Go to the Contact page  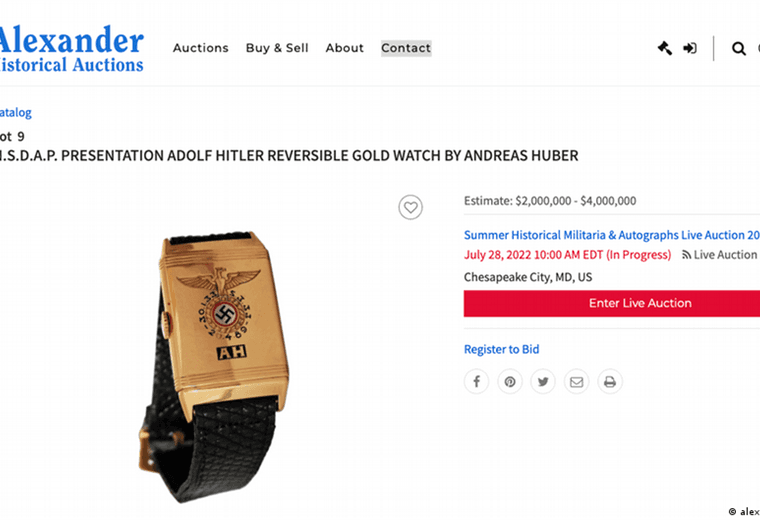[x=406, y=48]
